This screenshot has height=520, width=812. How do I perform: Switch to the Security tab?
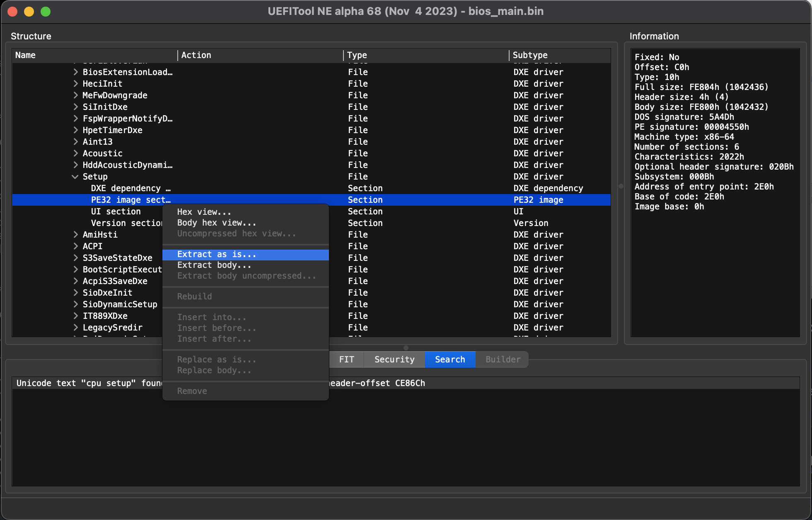(394, 360)
